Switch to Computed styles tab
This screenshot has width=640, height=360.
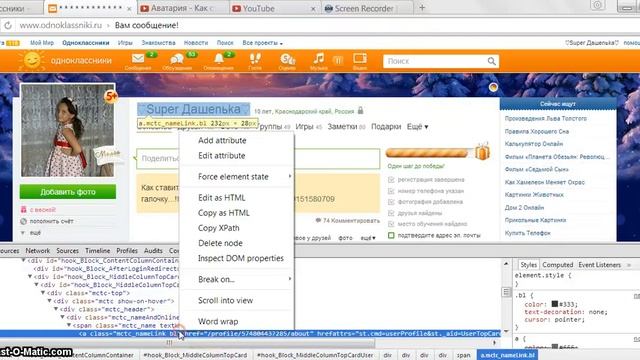click(558, 265)
